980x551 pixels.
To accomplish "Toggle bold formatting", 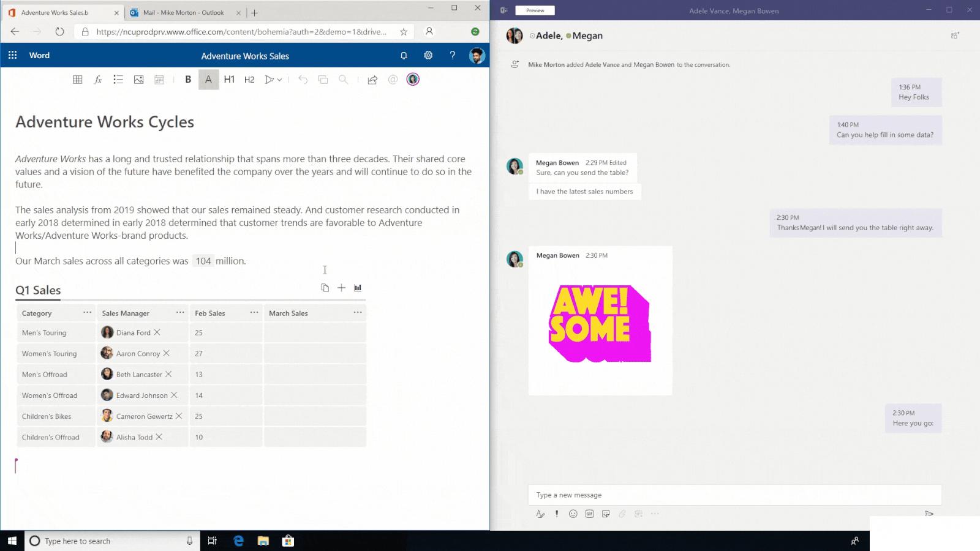I will point(188,80).
